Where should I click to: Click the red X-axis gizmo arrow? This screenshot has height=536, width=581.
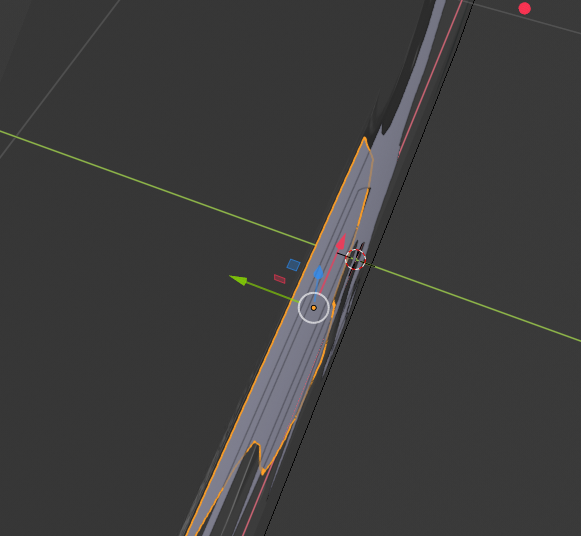(x=341, y=242)
